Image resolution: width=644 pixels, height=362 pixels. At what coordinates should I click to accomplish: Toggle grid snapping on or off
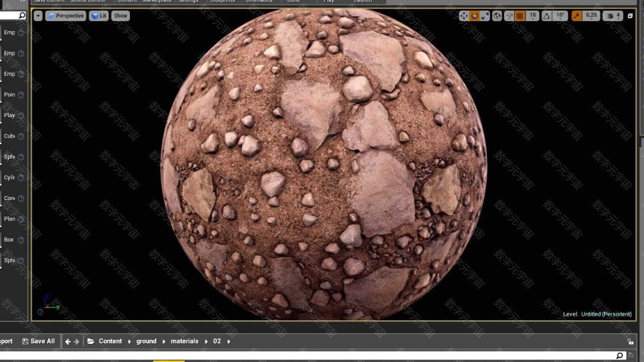520,16
